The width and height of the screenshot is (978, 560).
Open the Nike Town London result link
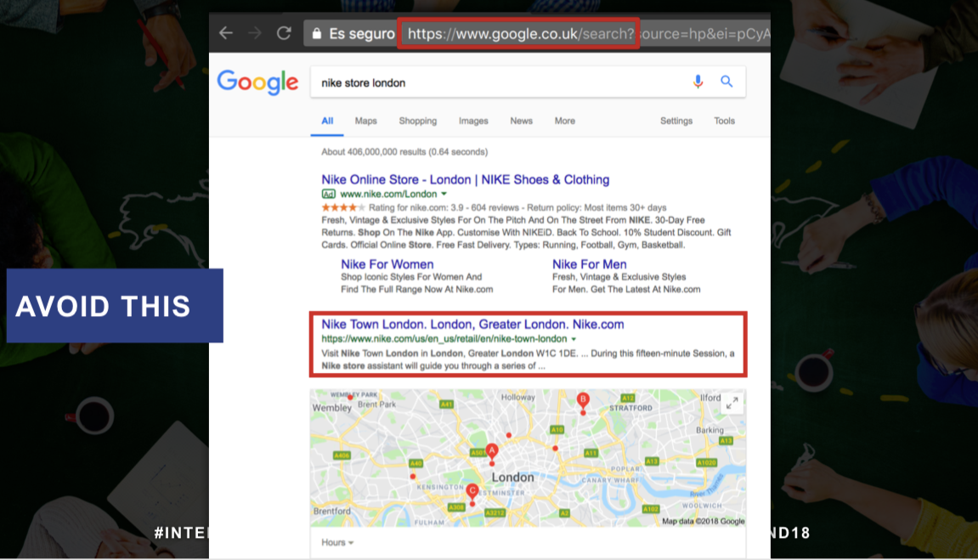pos(472,325)
